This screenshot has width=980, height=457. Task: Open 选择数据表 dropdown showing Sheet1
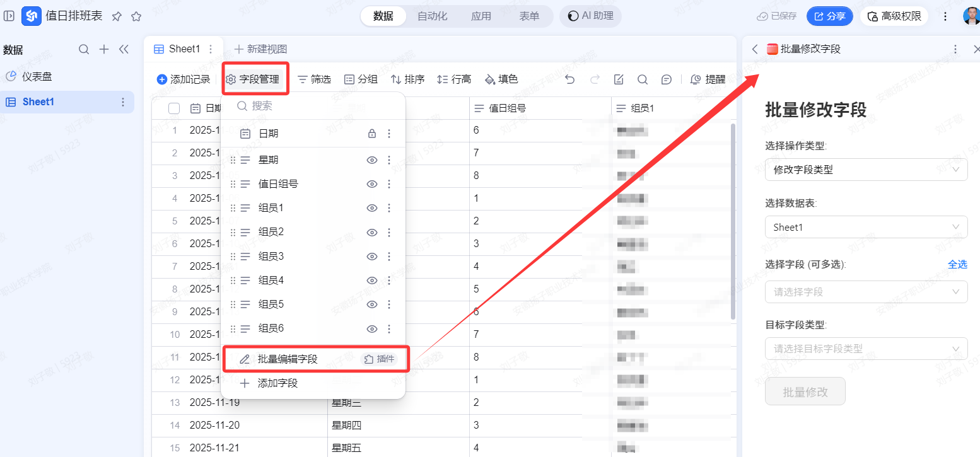pos(866,228)
